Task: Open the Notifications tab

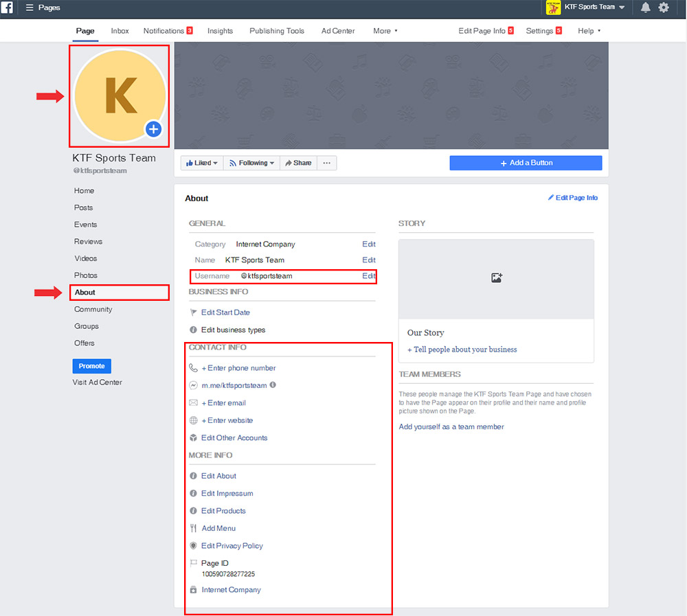Action: pos(168,31)
